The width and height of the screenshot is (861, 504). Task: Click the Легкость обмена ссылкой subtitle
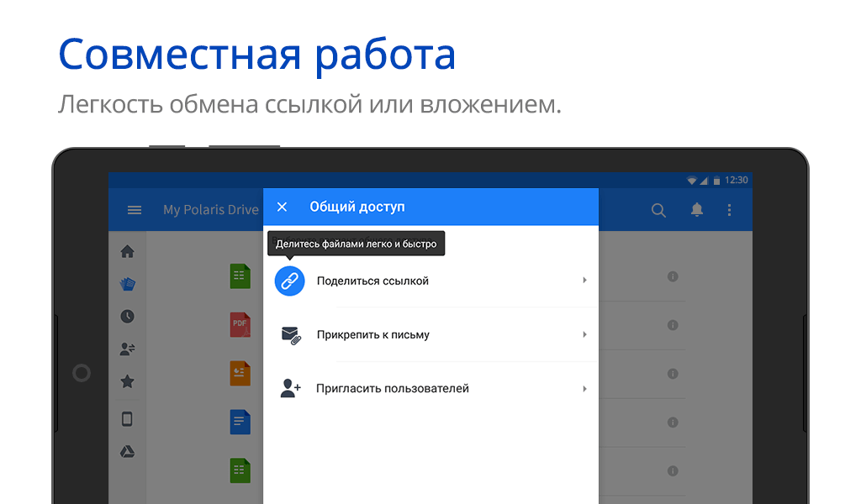click(x=309, y=104)
